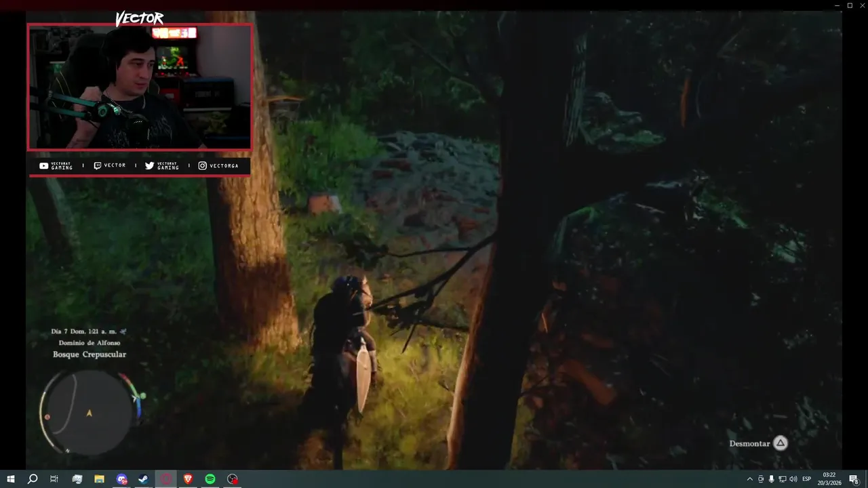The image size is (868, 488).
Task: Click the Bosque Crepuscular location text
Action: click(90, 354)
